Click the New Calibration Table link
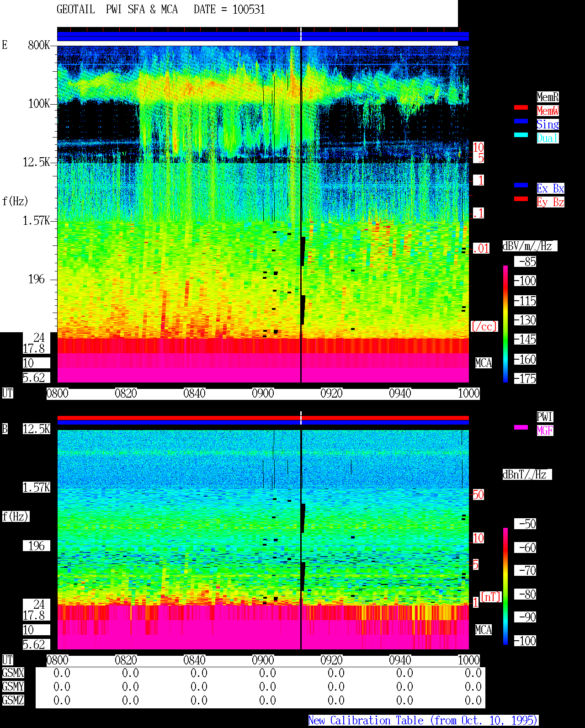Screen dimensions: 585x728 423,721
